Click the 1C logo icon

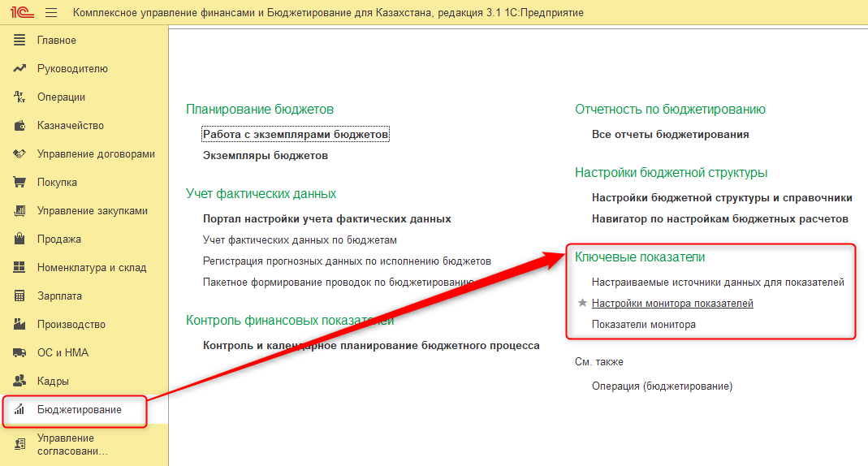pos(22,12)
